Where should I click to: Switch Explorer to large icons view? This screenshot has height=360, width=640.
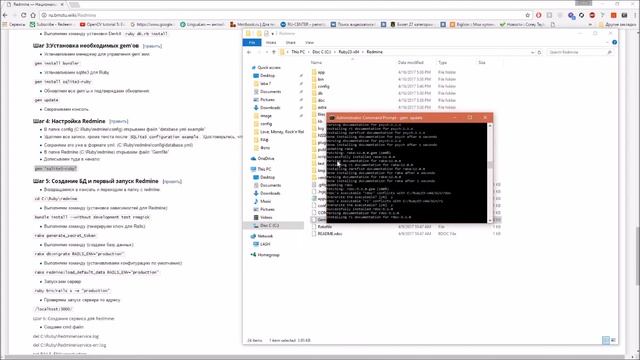pyautogui.click(x=613, y=340)
